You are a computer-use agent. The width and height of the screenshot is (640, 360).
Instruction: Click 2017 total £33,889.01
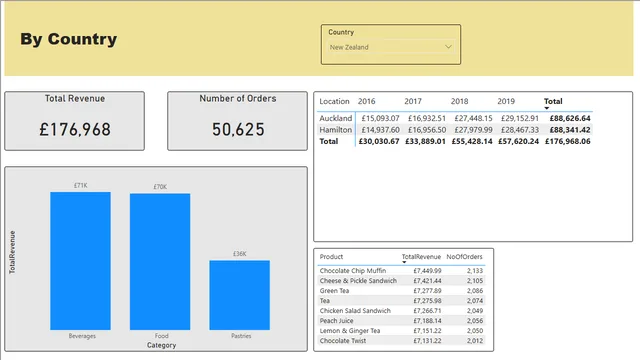(425, 141)
